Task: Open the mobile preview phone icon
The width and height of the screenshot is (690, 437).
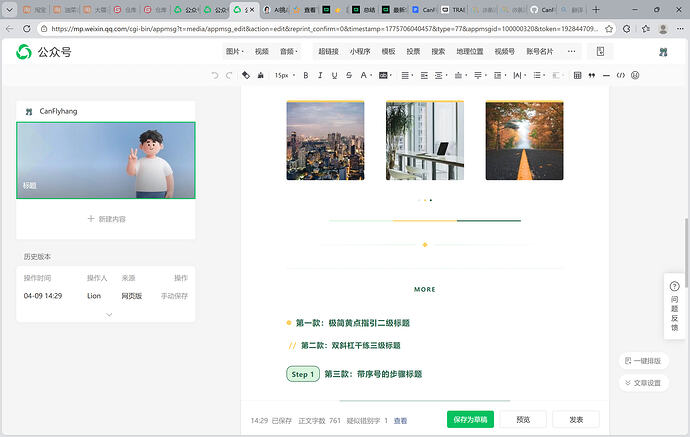Action: coord(600,51)
